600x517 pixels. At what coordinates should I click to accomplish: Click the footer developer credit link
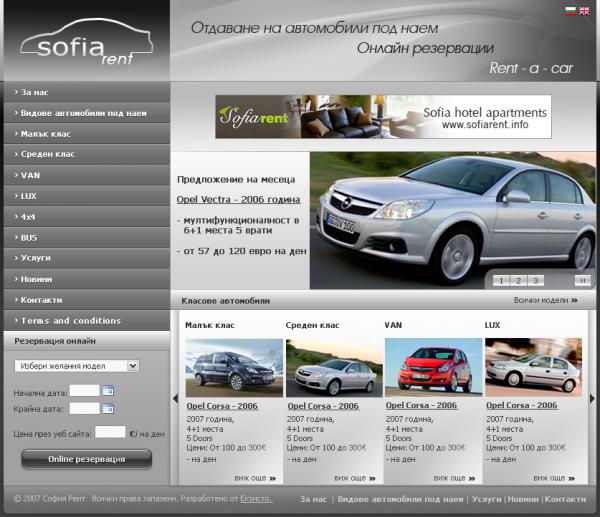pyautogui.click(x=256, y=499)
